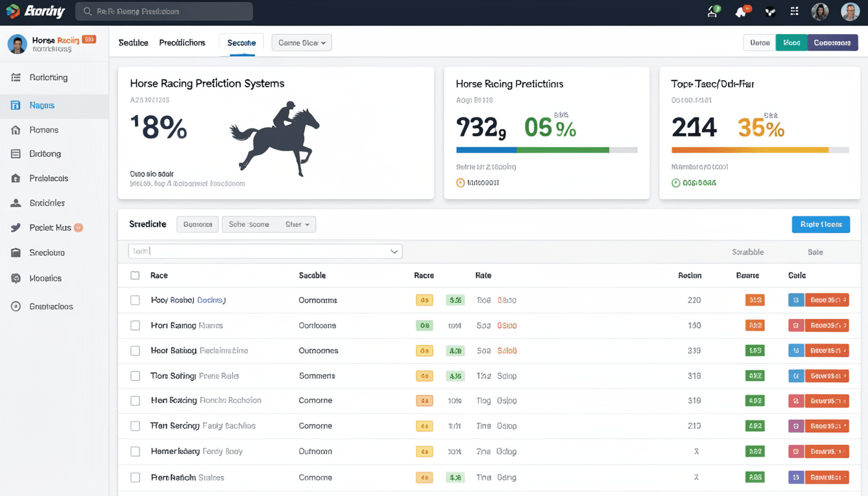Open the Came Dicar dropdown near the tabs
Screen dimensions: 868x496
pos(301,42)
